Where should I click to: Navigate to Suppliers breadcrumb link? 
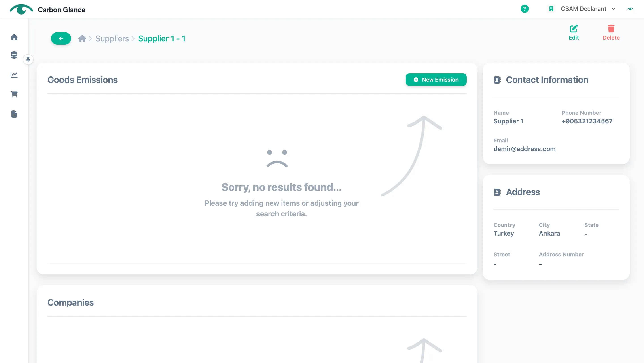[x=112, y=38]
